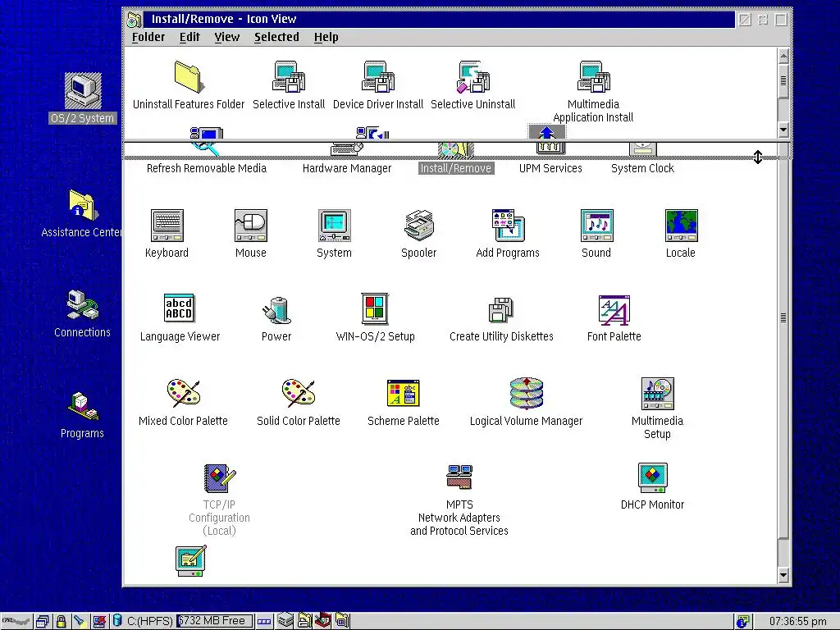Viewport: 840px width, 630px height.
Task: Click the taskbar info assistance icon
Action: pos(742,622)
